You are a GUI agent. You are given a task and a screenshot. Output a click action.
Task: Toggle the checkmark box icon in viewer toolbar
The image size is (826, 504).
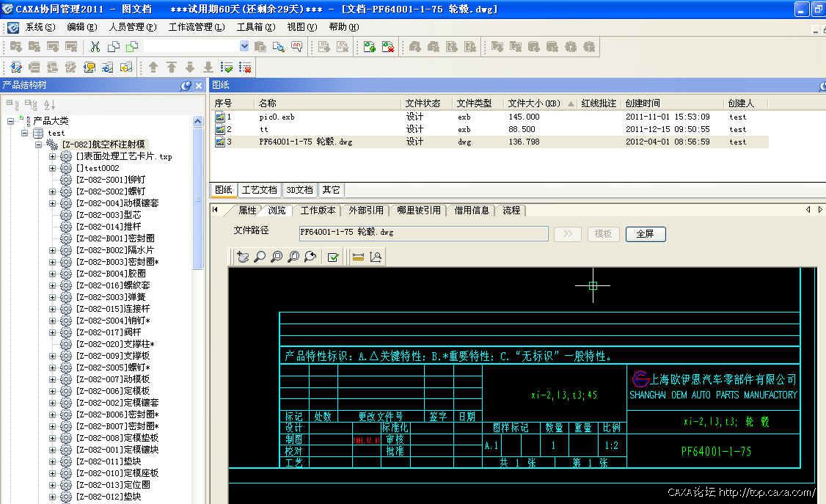pyautogui.click(x=333, y=257)
